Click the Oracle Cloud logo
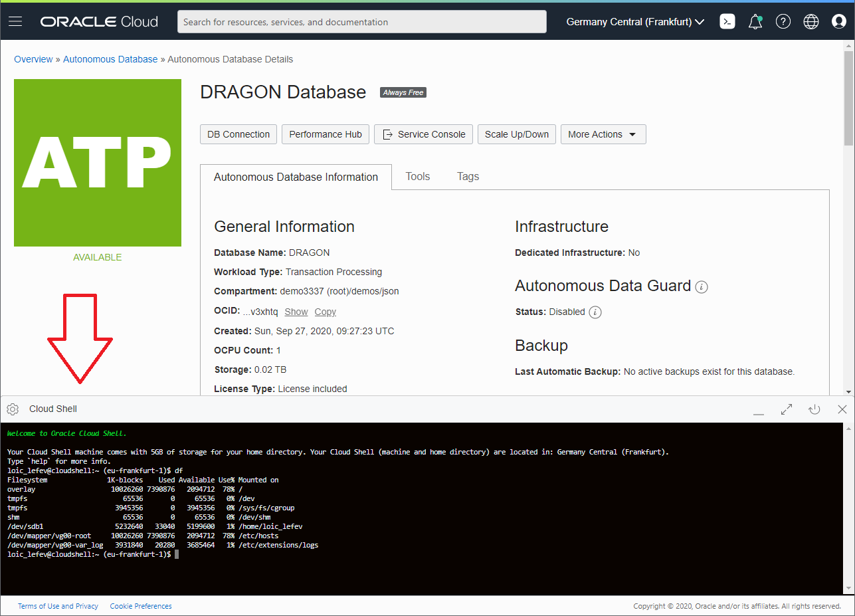The image size is (855, 616). [x=99, y=22]
